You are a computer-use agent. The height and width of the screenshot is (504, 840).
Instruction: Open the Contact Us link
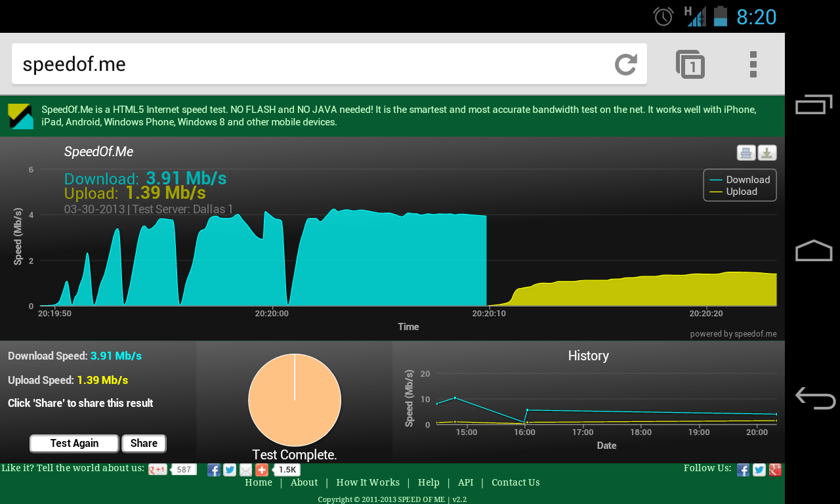tap(516, 482)
